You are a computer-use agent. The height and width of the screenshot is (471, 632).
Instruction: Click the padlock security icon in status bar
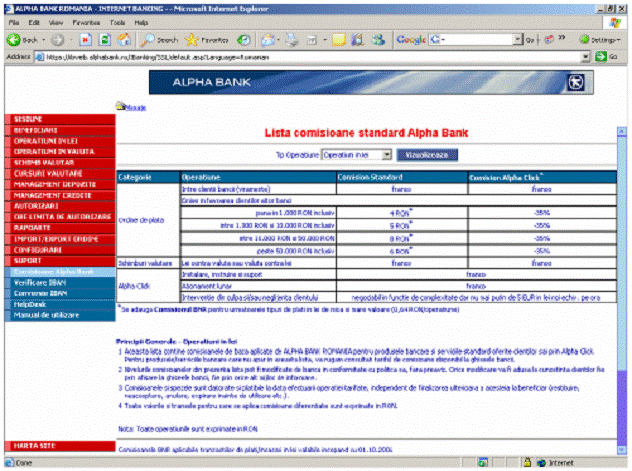pos(527,462)
